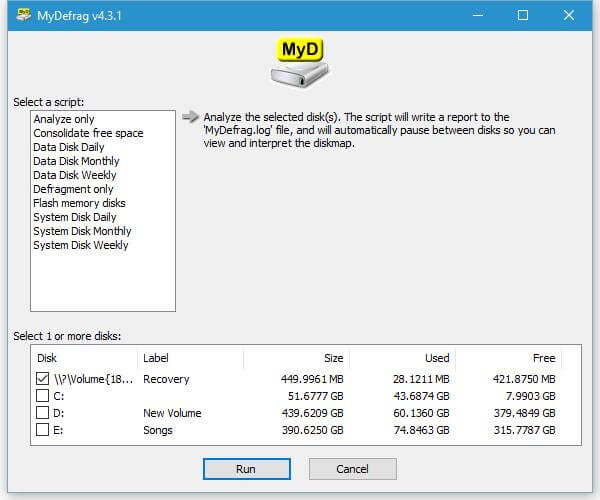Pick the Data Disk Weekly script
The image size is (600, 500).
(x=75, y=175)
